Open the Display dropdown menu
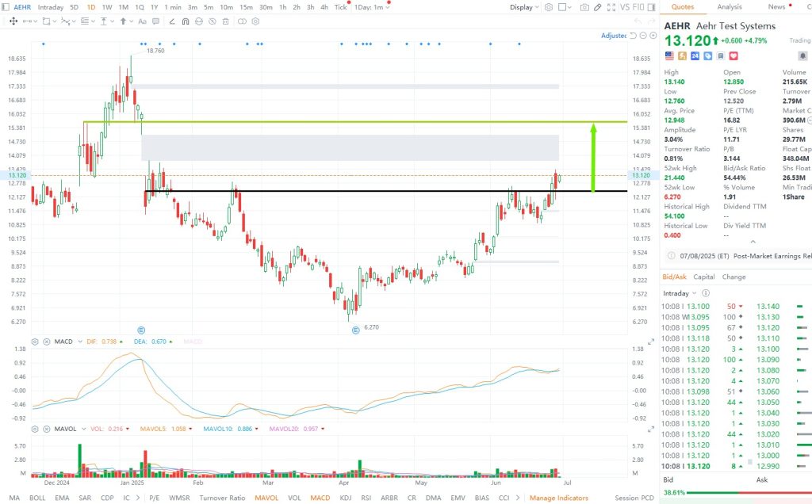The height and width of the screenshot is (504, 812). [524, 7]
